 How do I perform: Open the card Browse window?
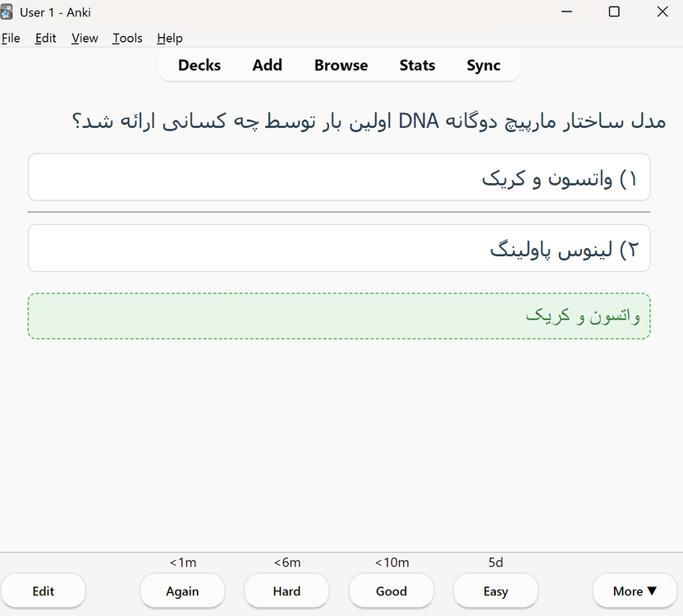pos(341,66)
